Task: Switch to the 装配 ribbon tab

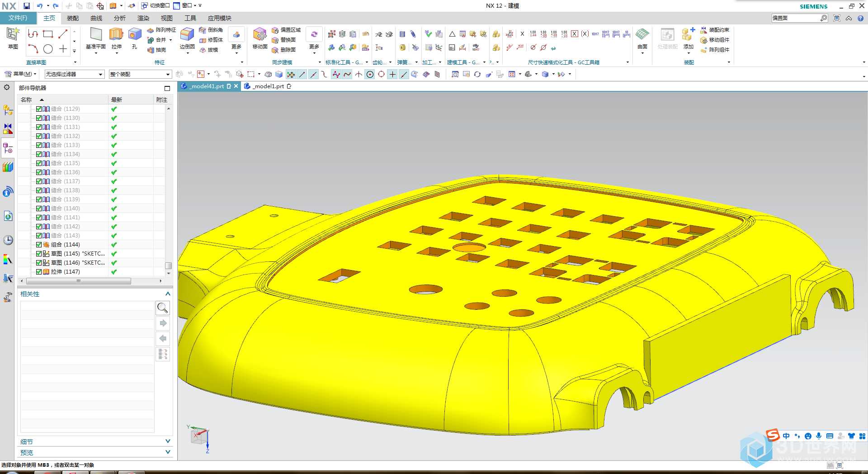Action: (x=73, y=18)
